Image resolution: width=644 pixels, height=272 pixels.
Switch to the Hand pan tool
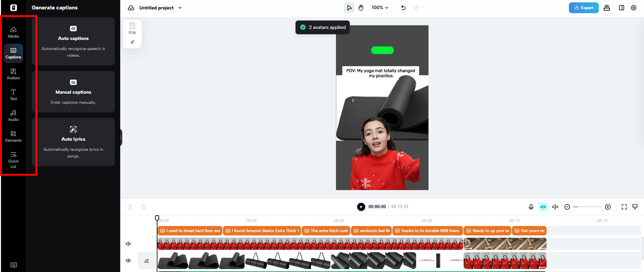[361, 8]
